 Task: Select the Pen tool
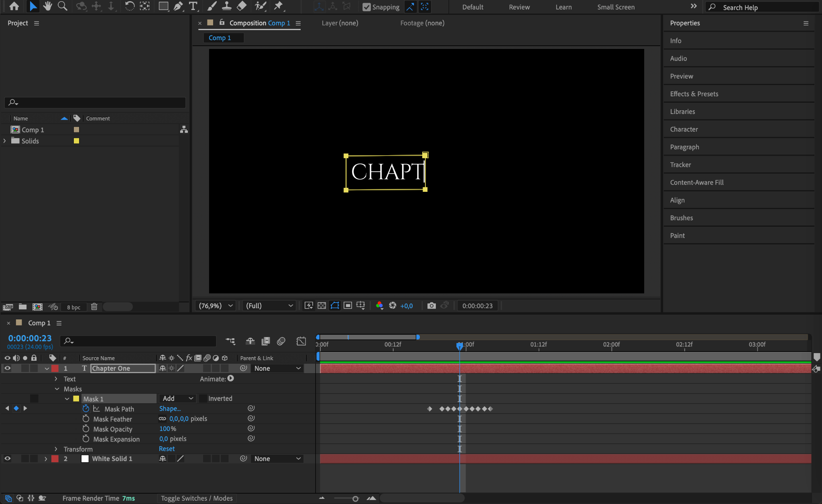[178, 6]
